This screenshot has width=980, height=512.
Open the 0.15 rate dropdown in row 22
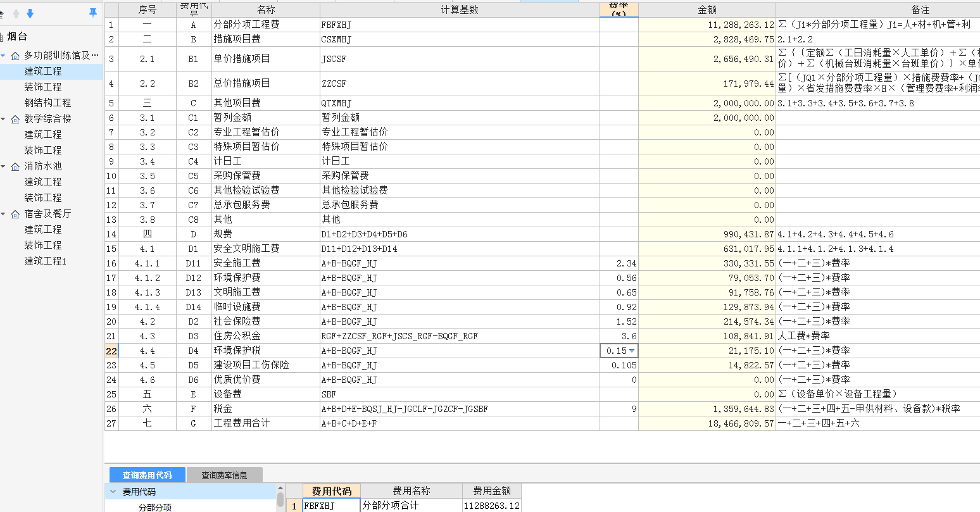[x=632, y=351]
